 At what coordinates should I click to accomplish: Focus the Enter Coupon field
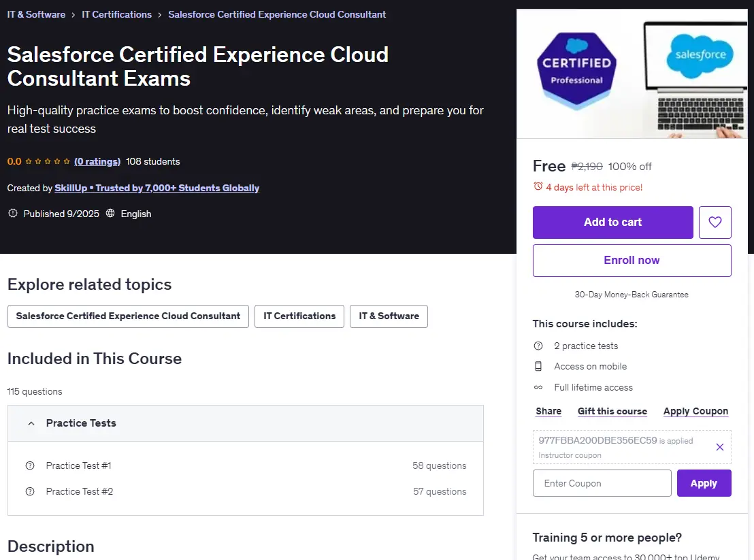tap(602, 483)
